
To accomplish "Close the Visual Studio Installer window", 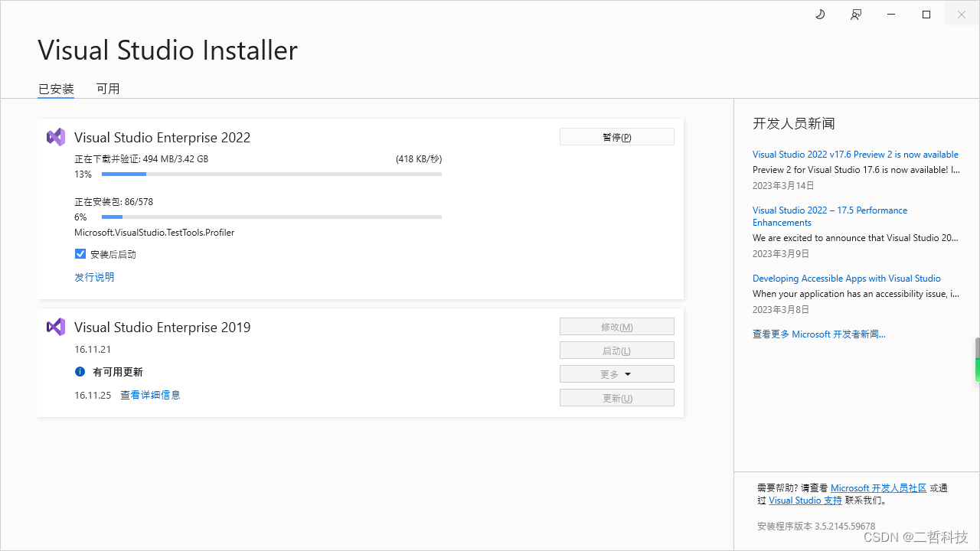I will pos(962,15).
